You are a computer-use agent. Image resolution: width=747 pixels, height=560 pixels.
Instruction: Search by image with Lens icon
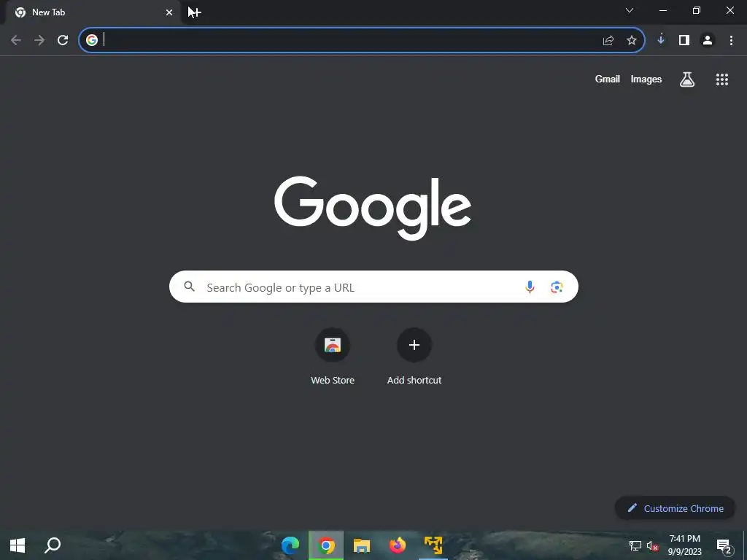pos(557,287)
